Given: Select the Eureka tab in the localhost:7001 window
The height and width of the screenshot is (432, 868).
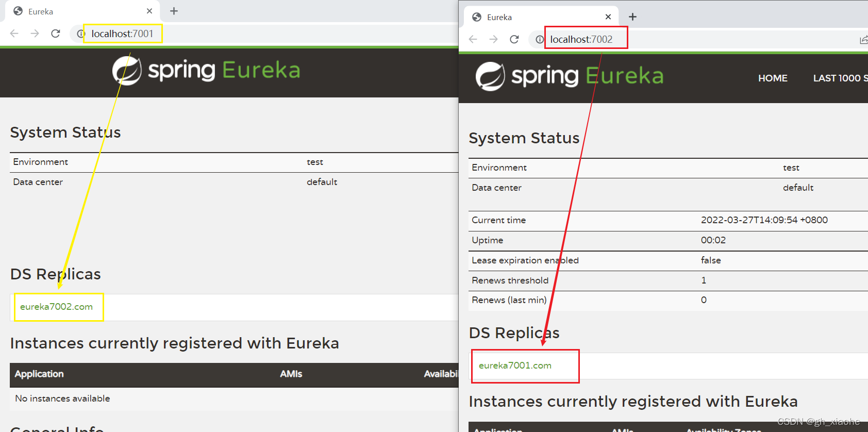Looking at the screenshot, I should pos(82,11).
